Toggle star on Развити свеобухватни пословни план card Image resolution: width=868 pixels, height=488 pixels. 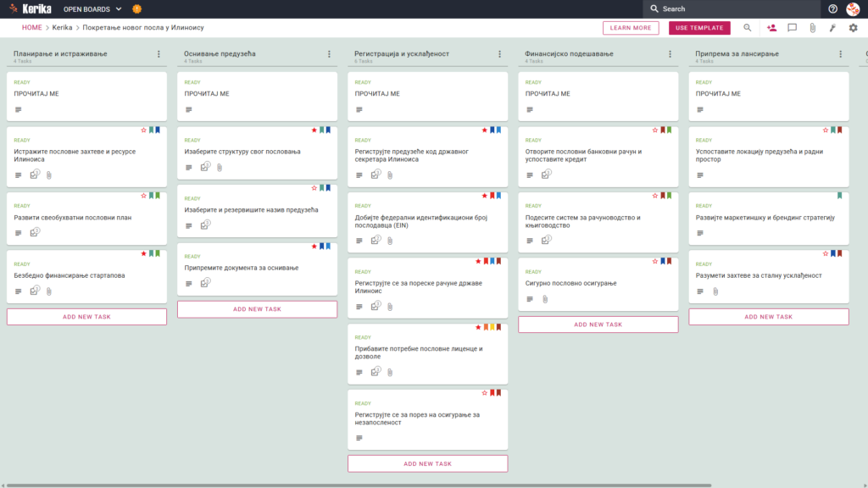point(143,196)
